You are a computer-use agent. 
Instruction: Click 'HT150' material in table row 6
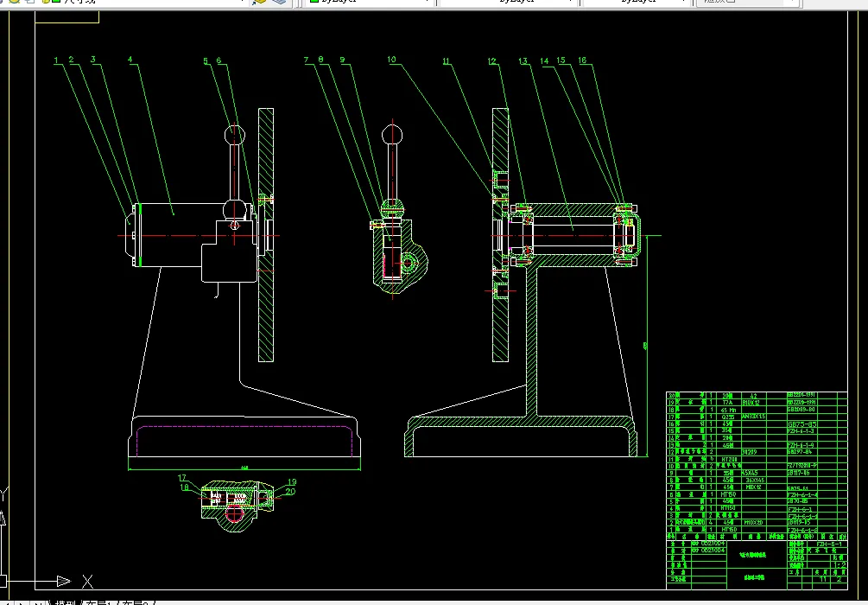tap(728, 494)
